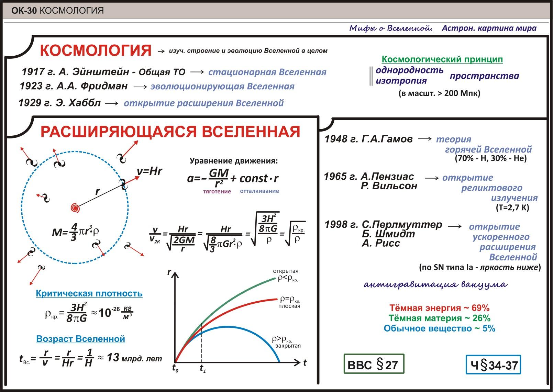The height and width of the screenshot is (392, 553).
Task: Click the graph label плоская
Action: point(289,306)
